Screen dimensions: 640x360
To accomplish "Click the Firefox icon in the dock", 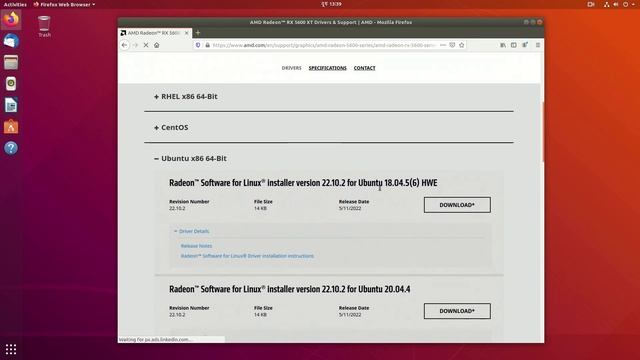I will coord(11,19).
